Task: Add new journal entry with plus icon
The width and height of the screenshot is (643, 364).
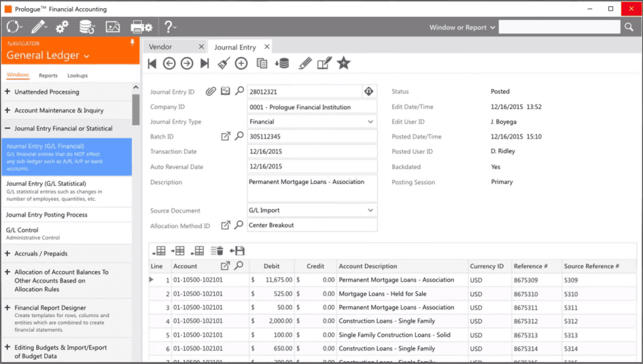Action: coord(241,64)
